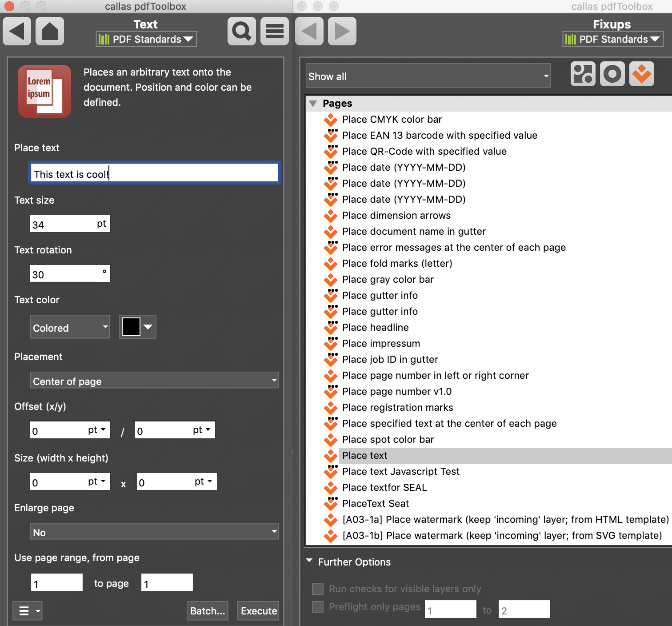Collapse the Pages group

[x=313, y=104]
